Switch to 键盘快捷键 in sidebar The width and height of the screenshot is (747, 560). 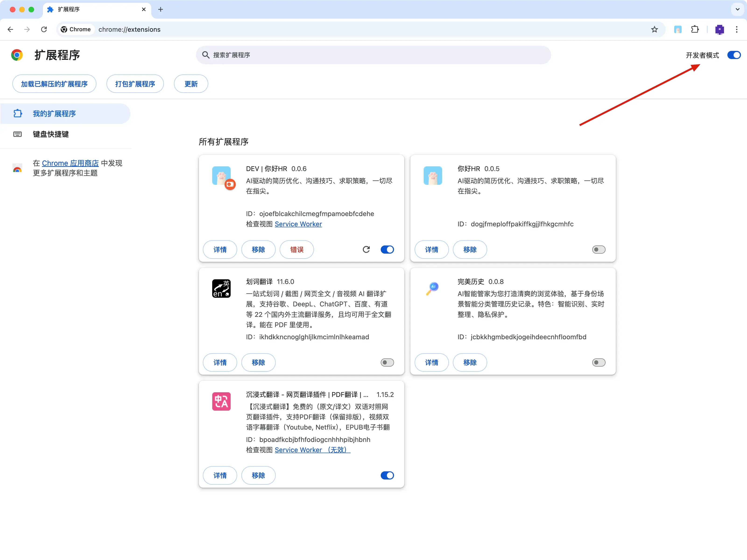tap(51, 134)
